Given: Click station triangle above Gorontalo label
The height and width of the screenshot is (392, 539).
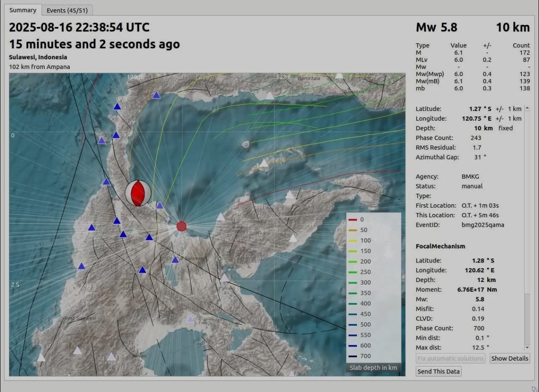Looking at the screenshot, I should 339,76.
